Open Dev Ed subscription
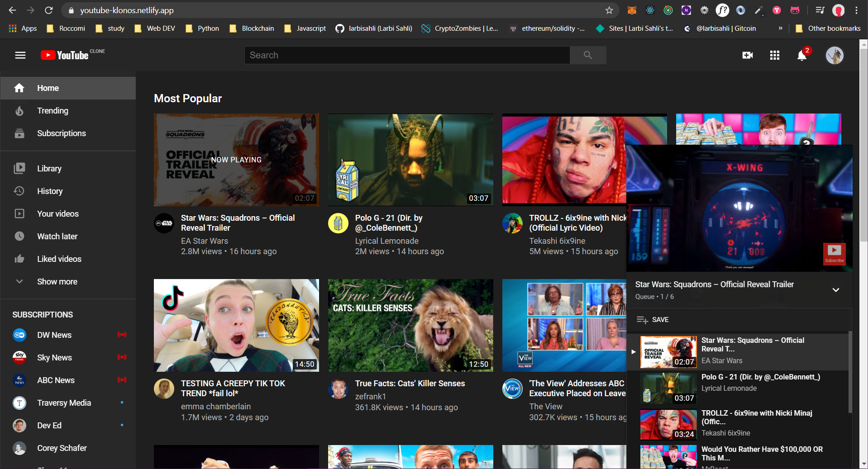This screenshot has height=469, width=868. [x=68, y=425]
